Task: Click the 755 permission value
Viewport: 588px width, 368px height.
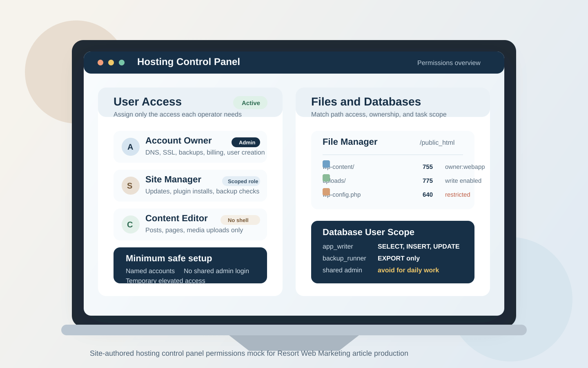Action: pos(428,167)
